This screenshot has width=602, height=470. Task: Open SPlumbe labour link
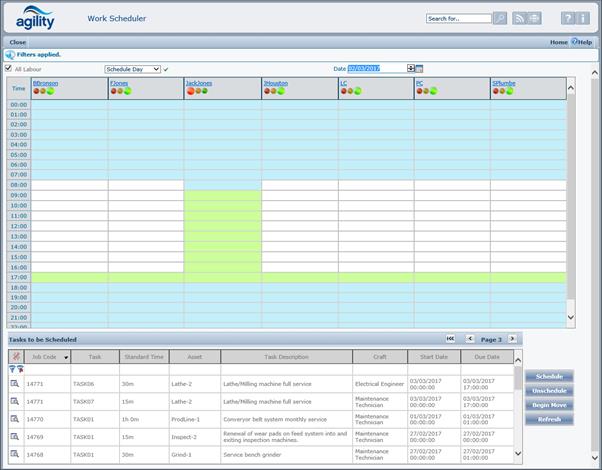click(x=504, y=83)
